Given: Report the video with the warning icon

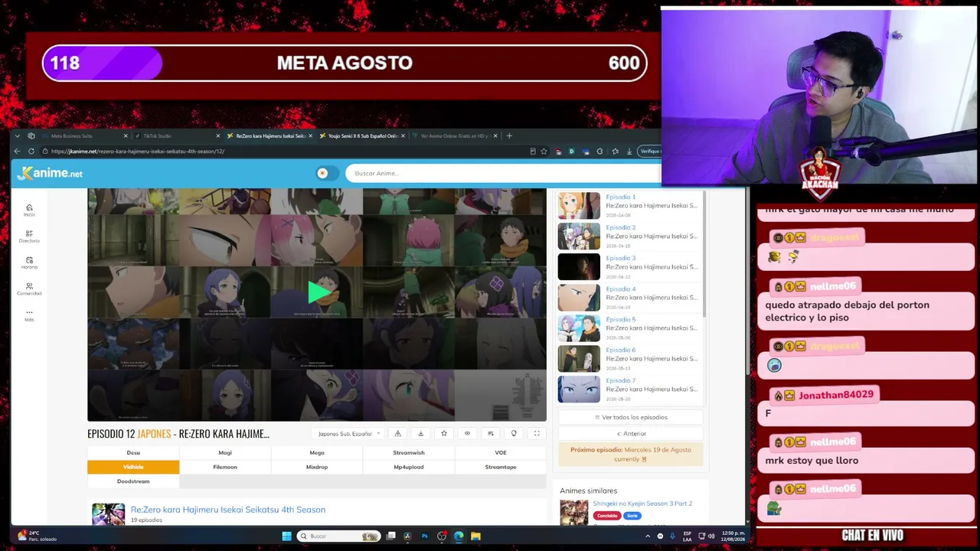Looking at the screenshot, I should click(x=397, y=434).
